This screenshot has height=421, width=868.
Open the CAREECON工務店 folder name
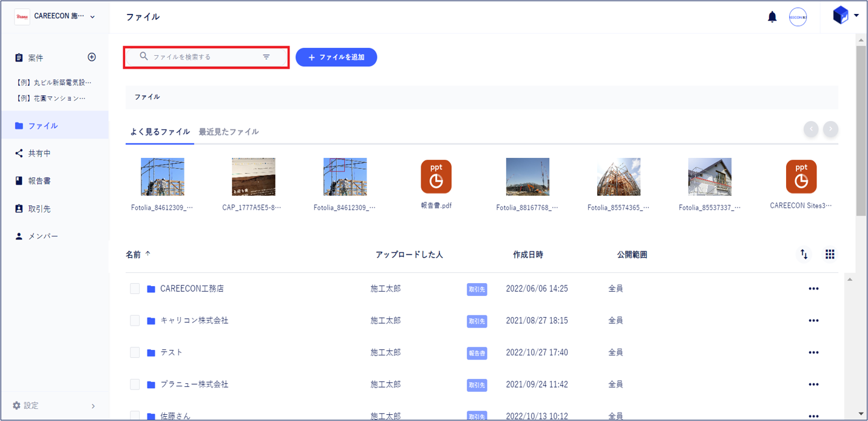pyautogui.click(x=192, y=289)
